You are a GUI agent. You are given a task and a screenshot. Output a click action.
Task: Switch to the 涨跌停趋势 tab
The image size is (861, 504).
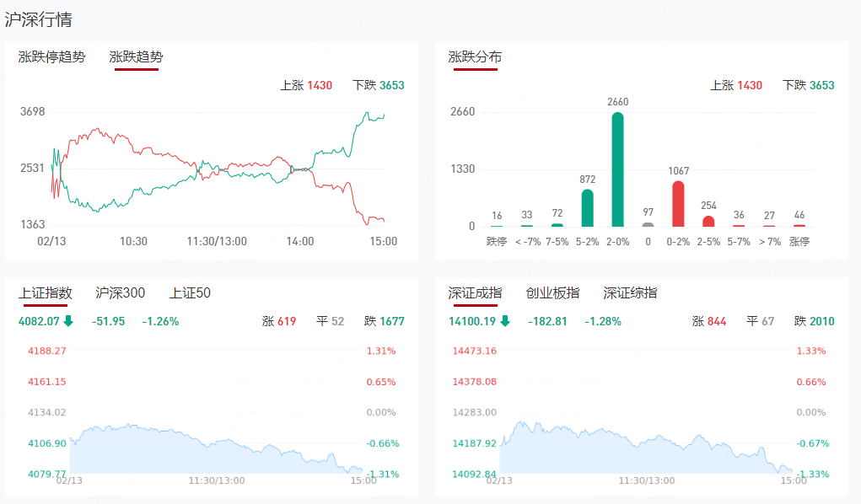click(51, 57)
